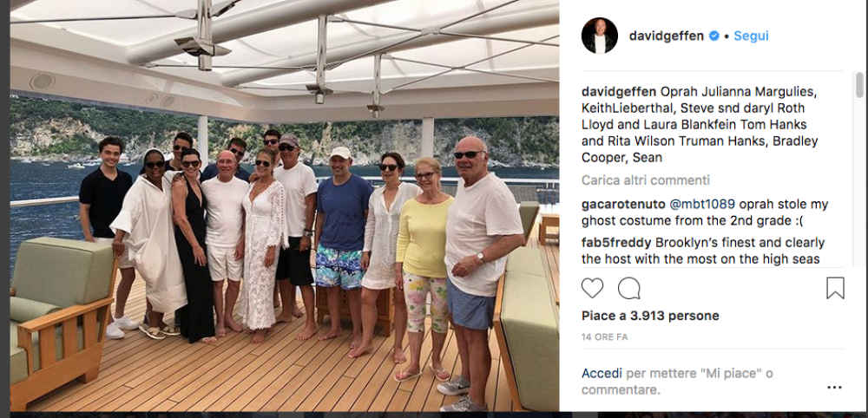Open fab5freddy commenter profile
This screenshot has height=418, width=868.
(616, 243)
